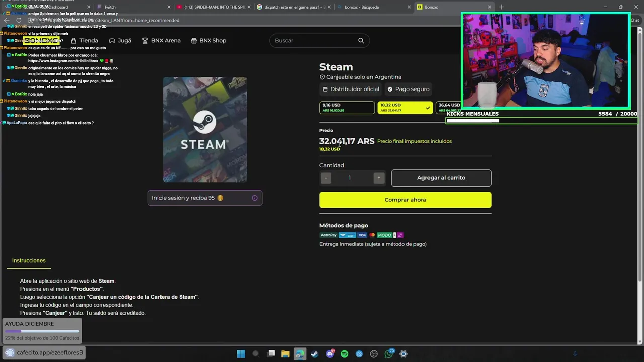Screen dimensions: 644x362
Task: Launch File Explorer from the taskbar
Action: coord(285,354)
